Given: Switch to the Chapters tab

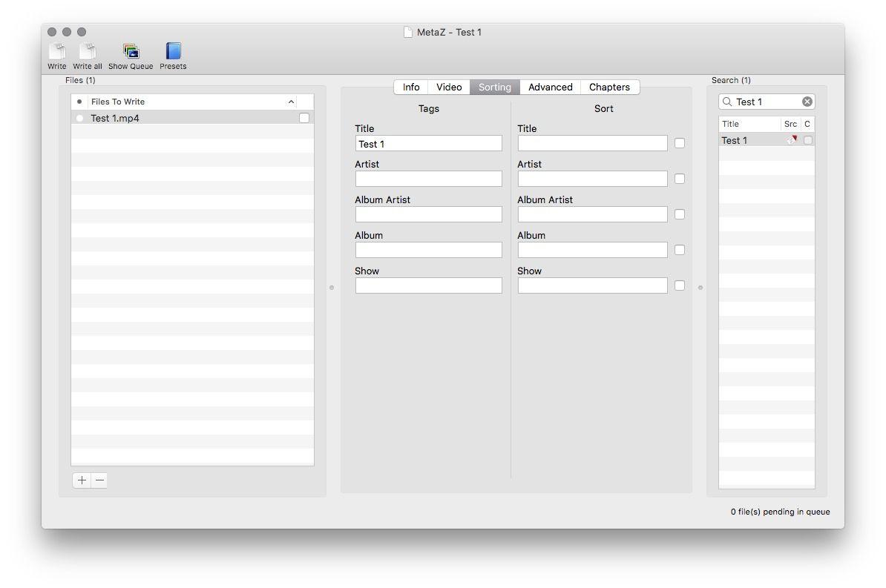Looking at the screenshot, I should (609, 87).
